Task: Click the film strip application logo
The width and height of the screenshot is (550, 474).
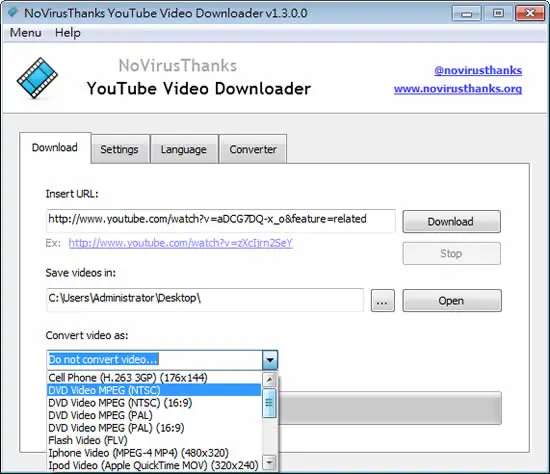Action: click(x=37, y=78)
